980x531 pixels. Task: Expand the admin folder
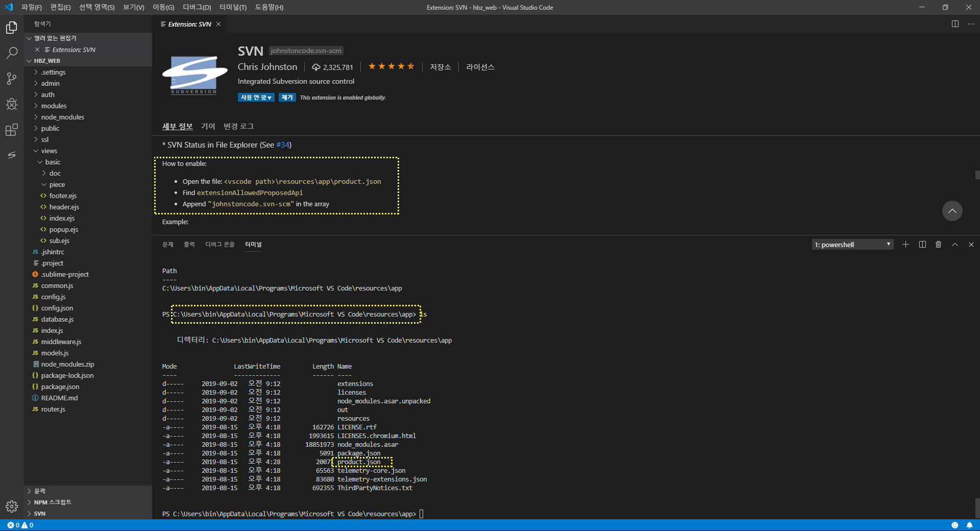click(x=88, y=83)
